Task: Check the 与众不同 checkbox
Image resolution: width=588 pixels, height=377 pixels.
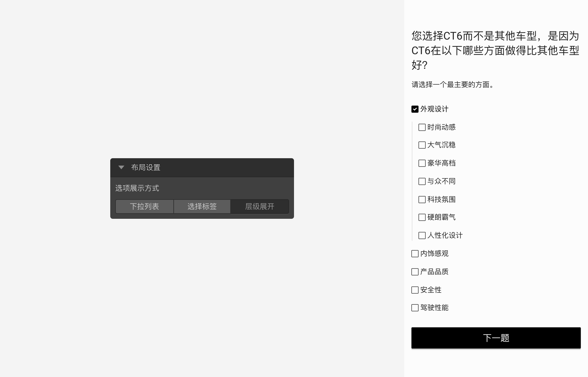Action: [x=422, y=181]
